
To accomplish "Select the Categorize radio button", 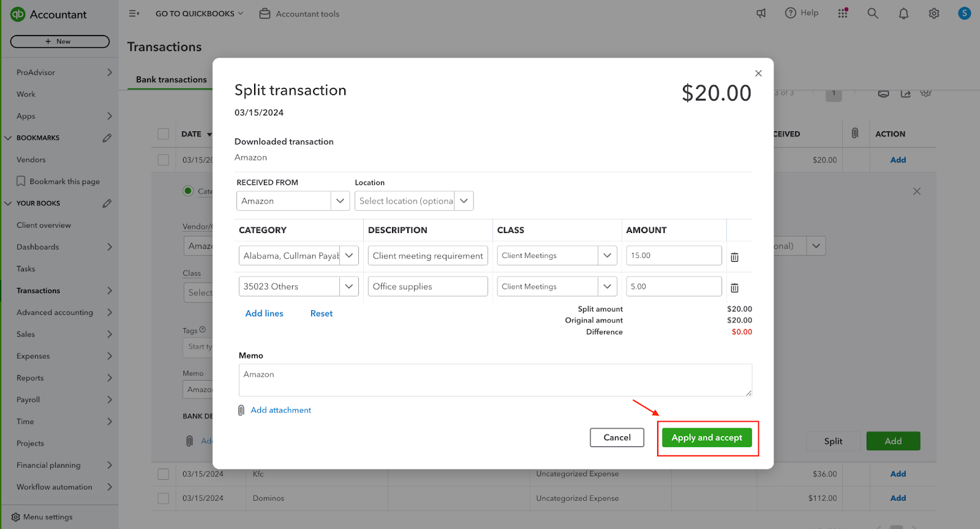I will [188, 191].
